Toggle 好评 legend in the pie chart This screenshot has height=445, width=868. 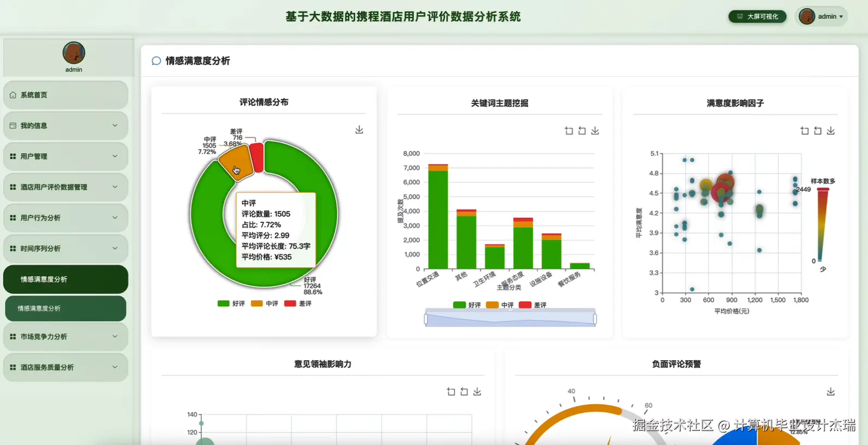point(231,303)
